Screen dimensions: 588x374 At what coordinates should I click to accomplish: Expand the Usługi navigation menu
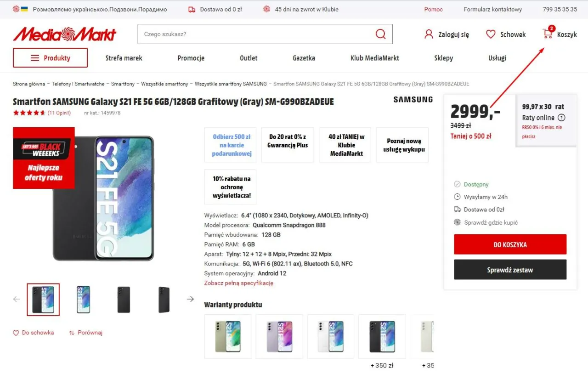coord(496,58)
